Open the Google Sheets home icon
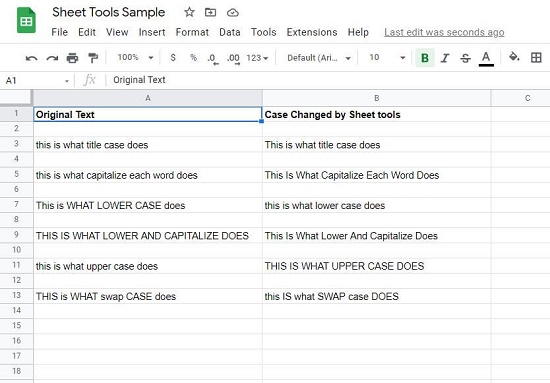The height and width of the screenshot is (383, 550). coord(26,20)
